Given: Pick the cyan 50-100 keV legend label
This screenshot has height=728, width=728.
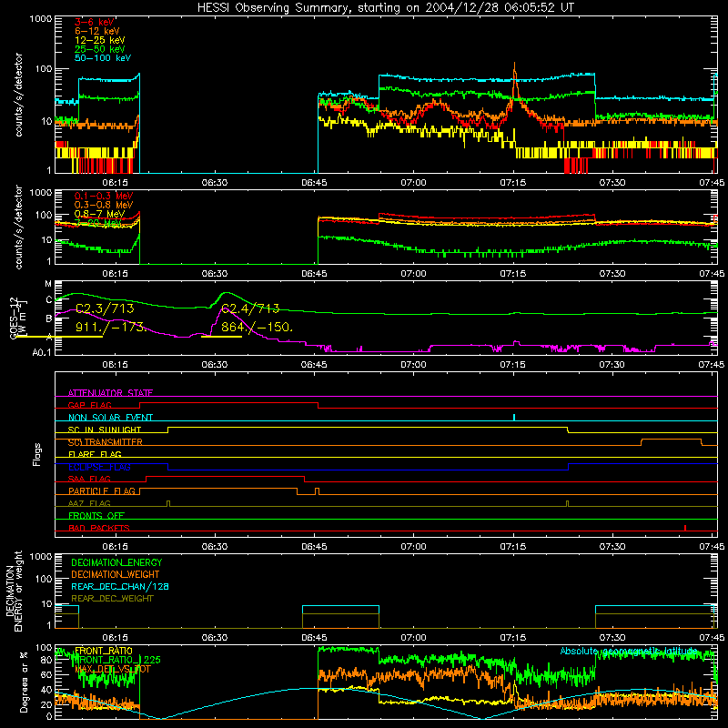Looking at the screenshot, I should pyautogui.click(x=103, y=58).
